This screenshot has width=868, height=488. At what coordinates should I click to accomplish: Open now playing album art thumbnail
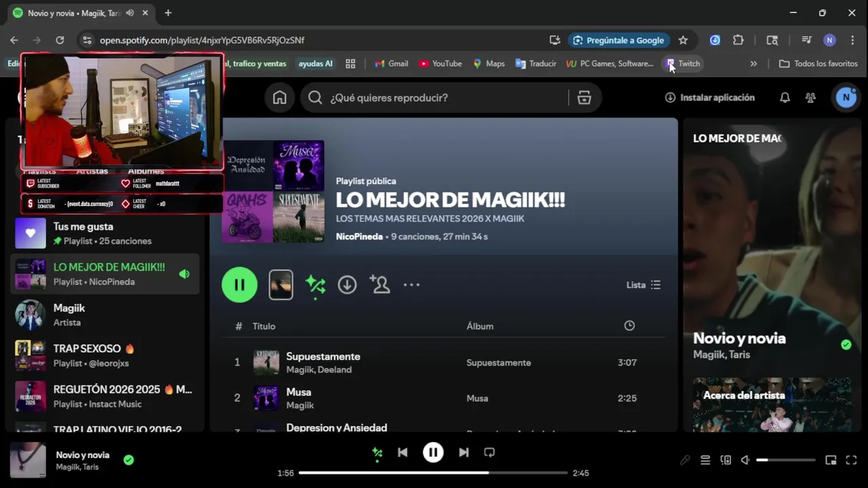(x=28, y=460)
